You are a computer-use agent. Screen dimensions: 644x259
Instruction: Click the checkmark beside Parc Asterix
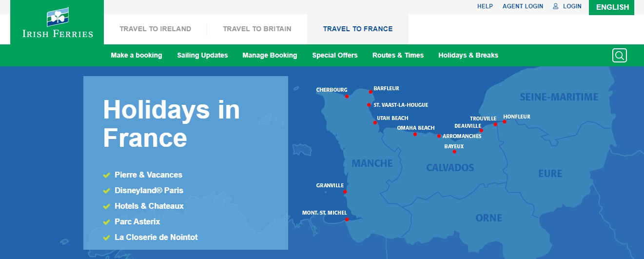coord(106,222)
